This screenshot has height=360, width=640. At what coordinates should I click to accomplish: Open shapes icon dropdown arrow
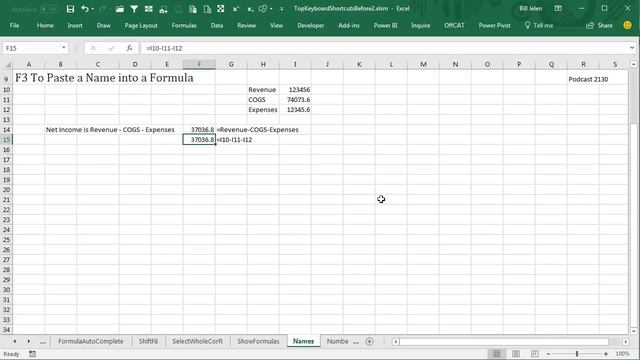[x=271, y=9]
